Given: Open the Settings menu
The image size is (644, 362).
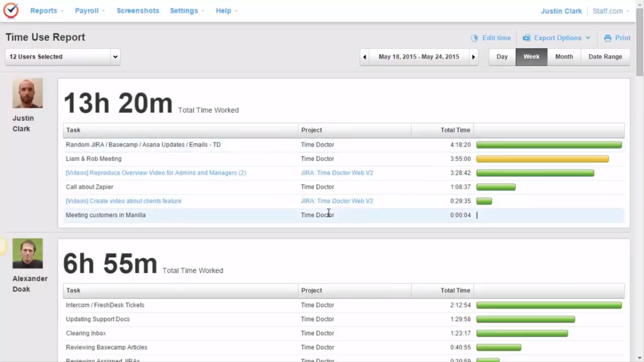Looking at the screenshot, I should (185, 10).
